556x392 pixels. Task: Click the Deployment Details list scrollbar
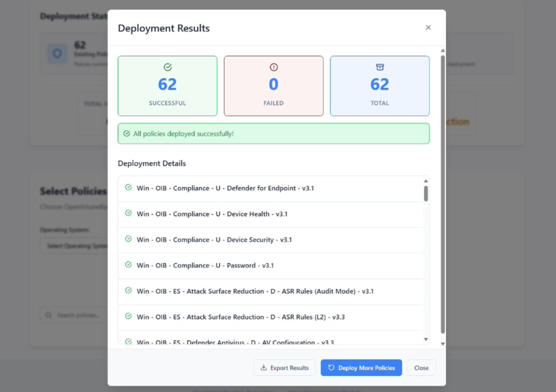pyautogui.click(x=426, y=194)
